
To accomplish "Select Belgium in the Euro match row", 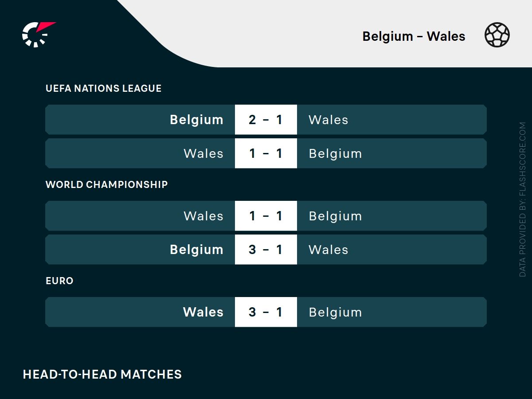I will coord(335,312).
